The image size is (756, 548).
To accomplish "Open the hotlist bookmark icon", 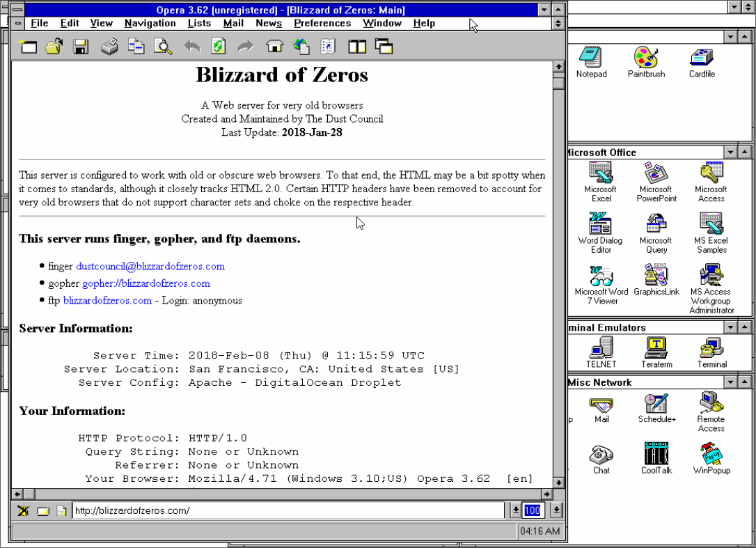I will click(328, 47).
